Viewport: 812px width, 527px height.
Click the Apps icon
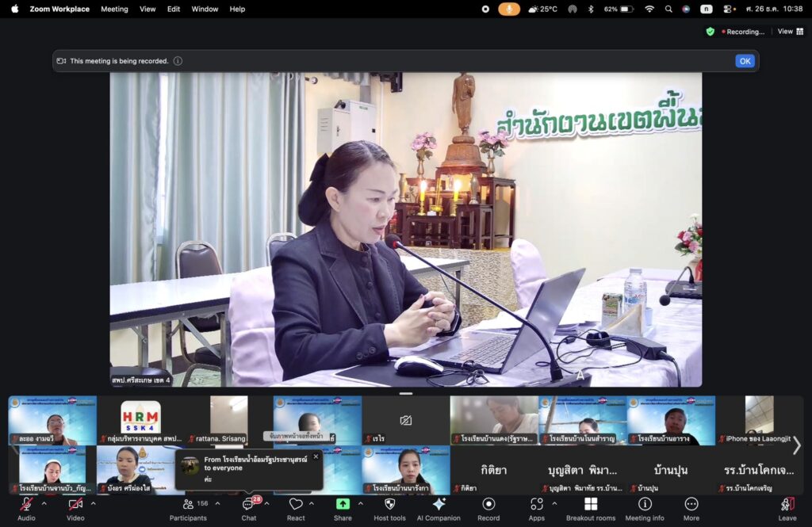pos(537,505)
